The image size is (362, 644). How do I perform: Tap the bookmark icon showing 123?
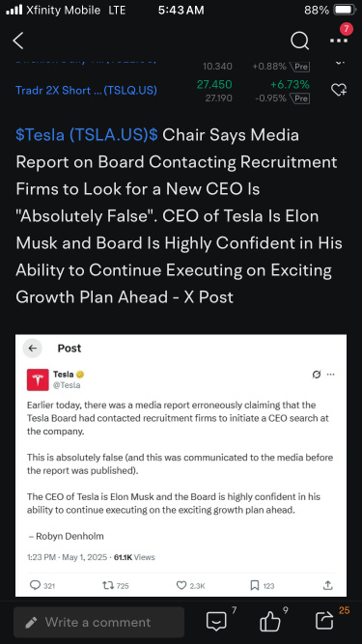click(255, 585)
